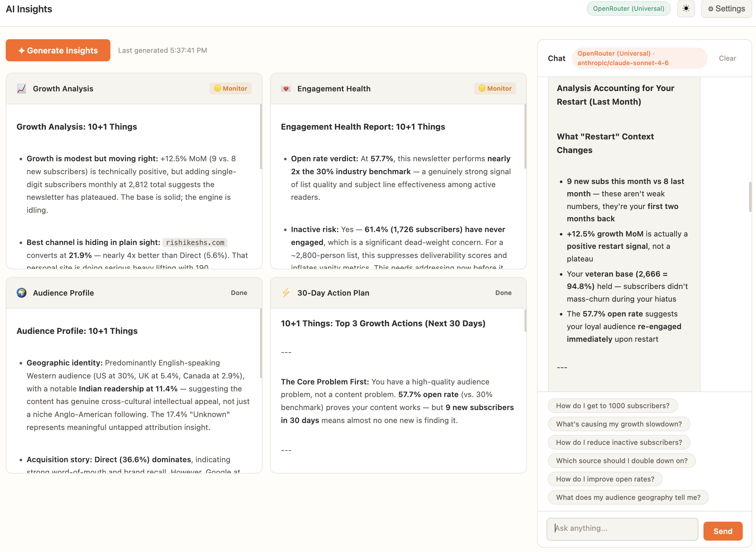756x552 pixels.
Task: Click the 'The Core Problem First:' text
Action: (x=325, y=382)
